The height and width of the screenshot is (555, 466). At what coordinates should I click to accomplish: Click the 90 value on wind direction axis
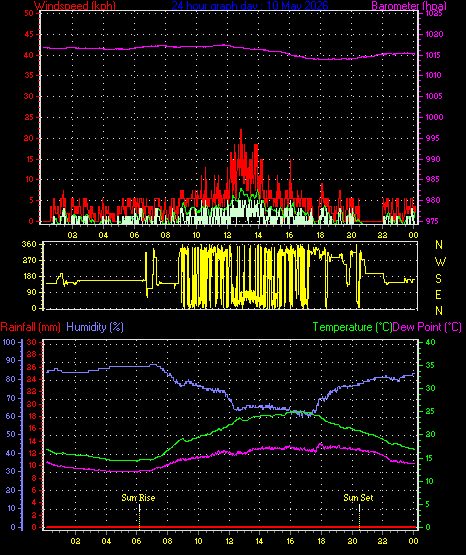pos(32,292)
